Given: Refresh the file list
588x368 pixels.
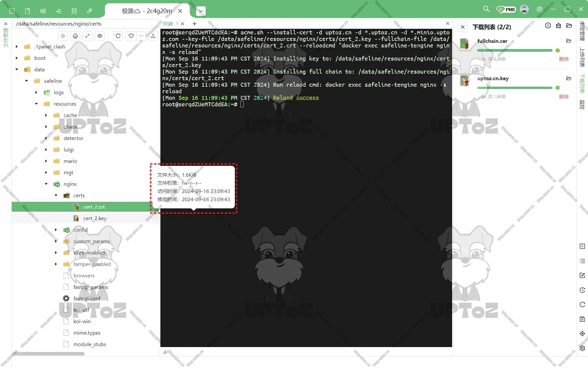Looking at the screenshot, I should tap(118, 36).
